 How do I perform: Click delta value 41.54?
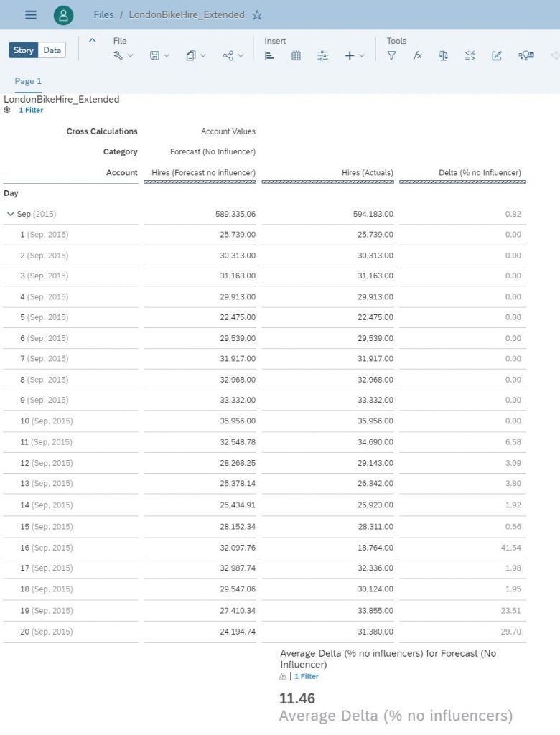[510, 548]
